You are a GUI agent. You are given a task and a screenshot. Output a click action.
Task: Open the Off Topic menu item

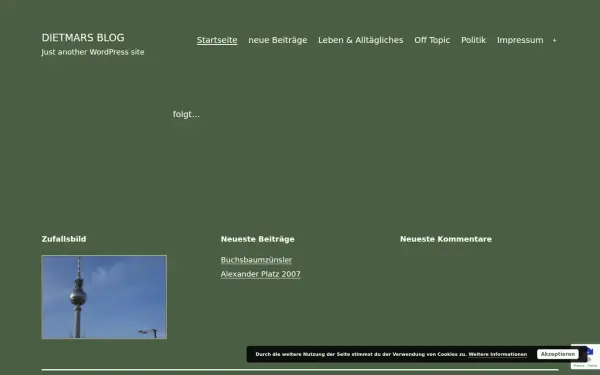pyautogui.click(x=432, y=40)
